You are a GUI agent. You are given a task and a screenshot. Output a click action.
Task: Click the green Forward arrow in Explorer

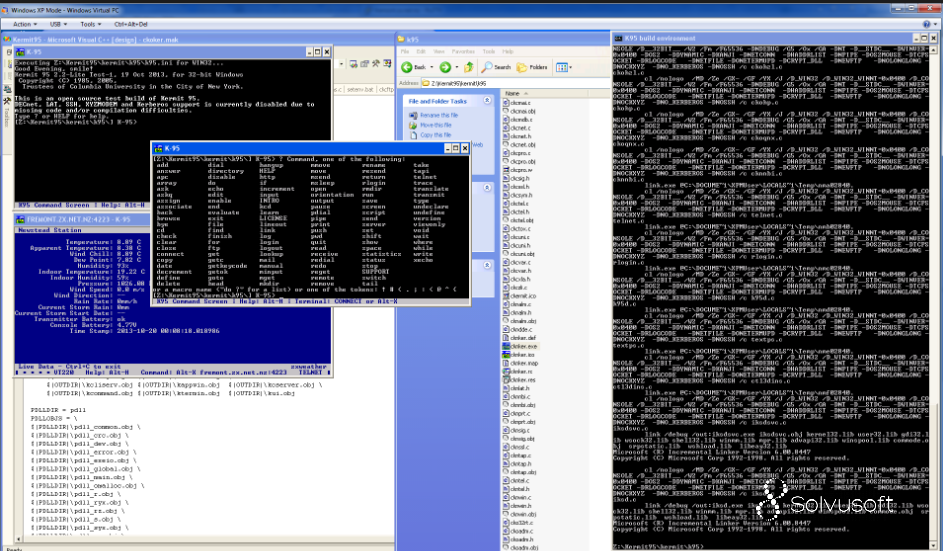pyautogui.click(x=445, y=67)
